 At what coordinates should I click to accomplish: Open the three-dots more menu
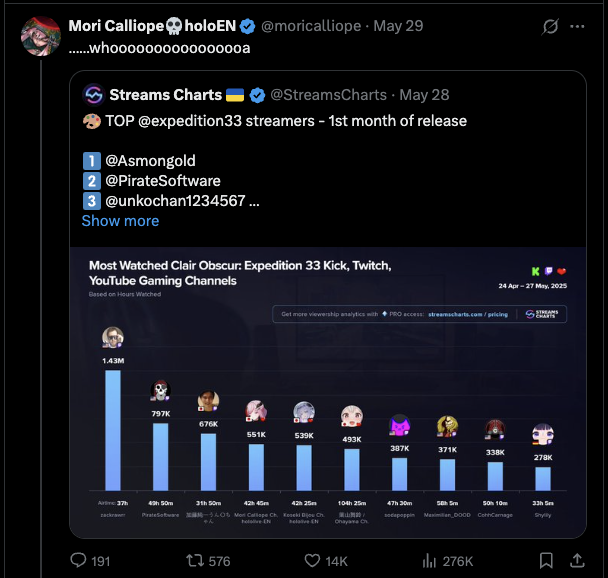coord(577,26)
